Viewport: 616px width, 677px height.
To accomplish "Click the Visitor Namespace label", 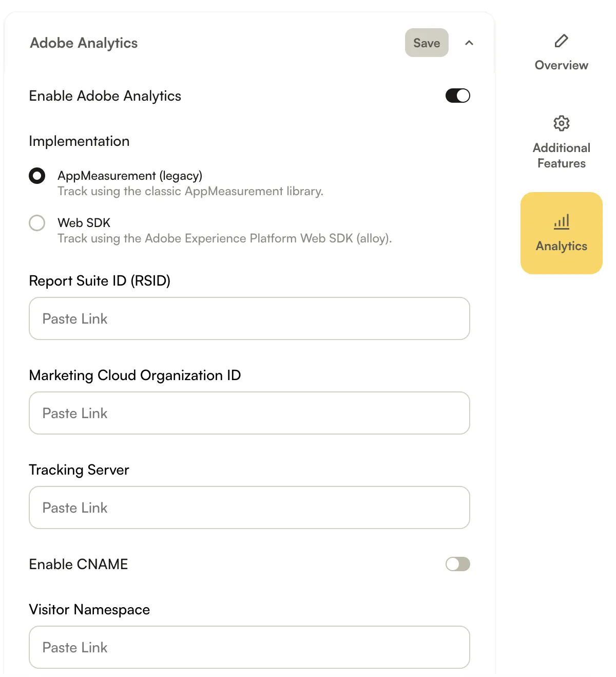I will [89, 610].
